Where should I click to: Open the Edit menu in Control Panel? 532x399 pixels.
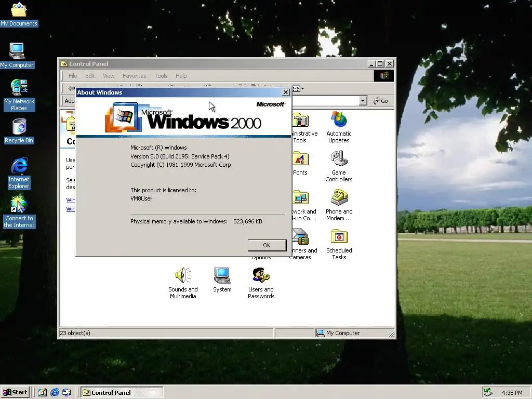90,76
